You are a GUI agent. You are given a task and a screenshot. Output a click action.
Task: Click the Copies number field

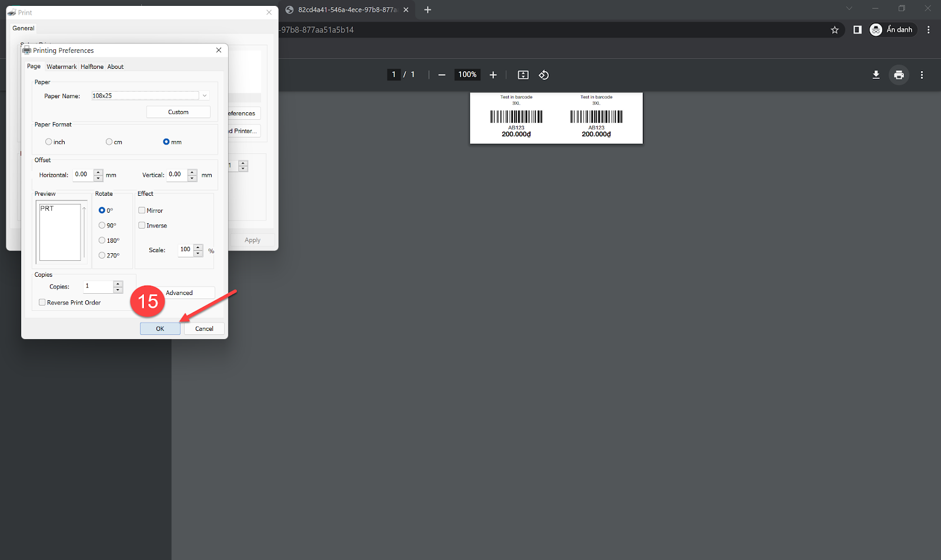coord(98,286)
